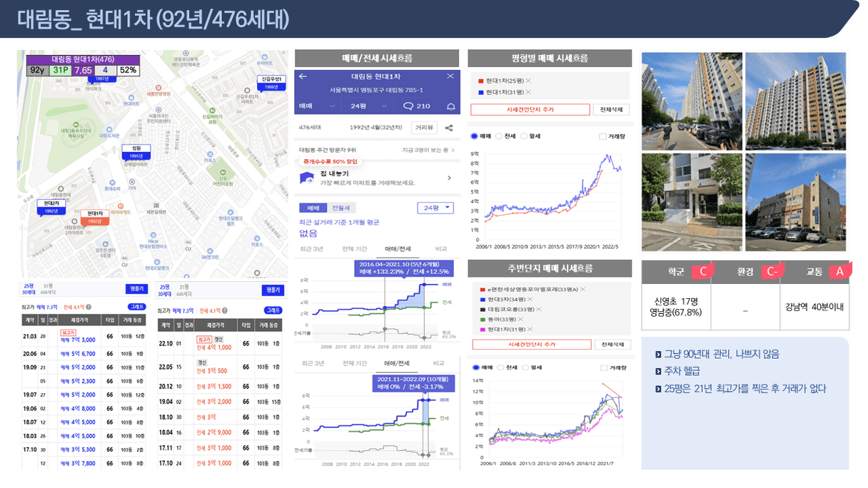
Task: Open the 비교 tab in lower chart
Action: [440, 363]
